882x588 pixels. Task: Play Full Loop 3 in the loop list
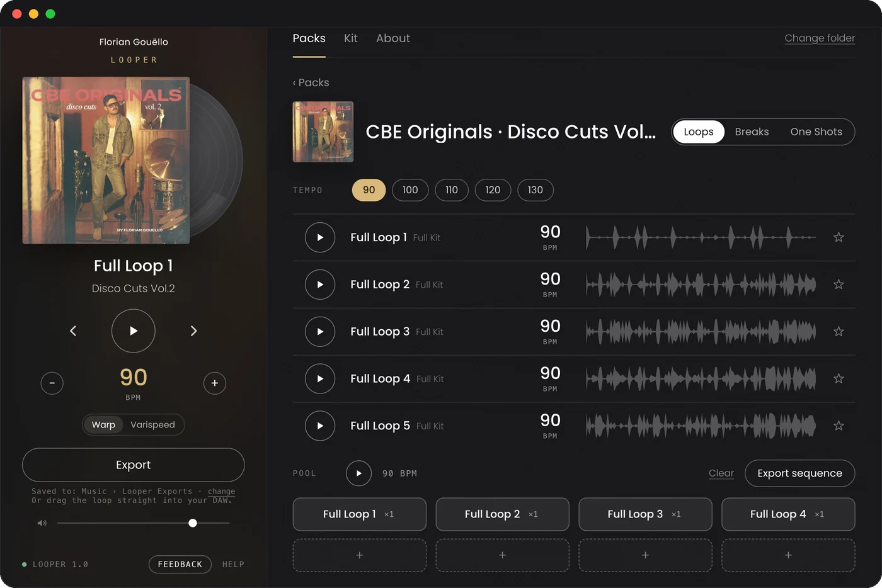320,332
